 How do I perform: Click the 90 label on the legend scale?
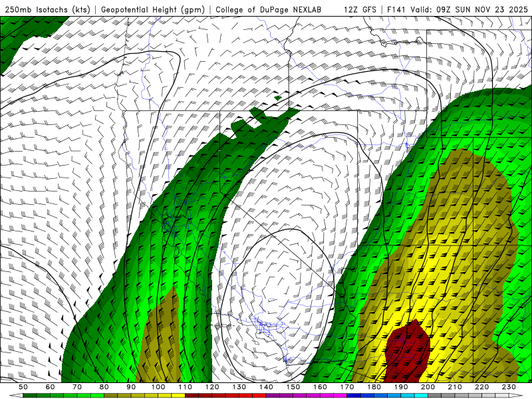[131, 387]
